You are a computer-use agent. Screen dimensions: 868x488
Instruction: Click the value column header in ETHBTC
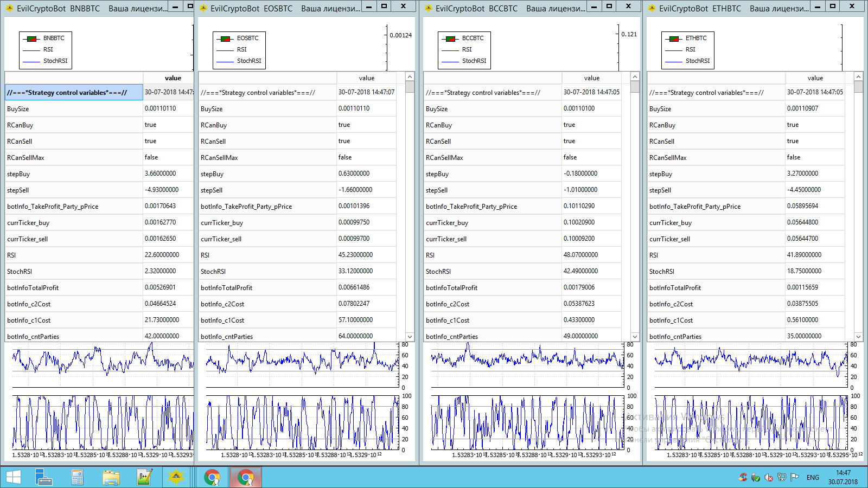coord(815,78)
